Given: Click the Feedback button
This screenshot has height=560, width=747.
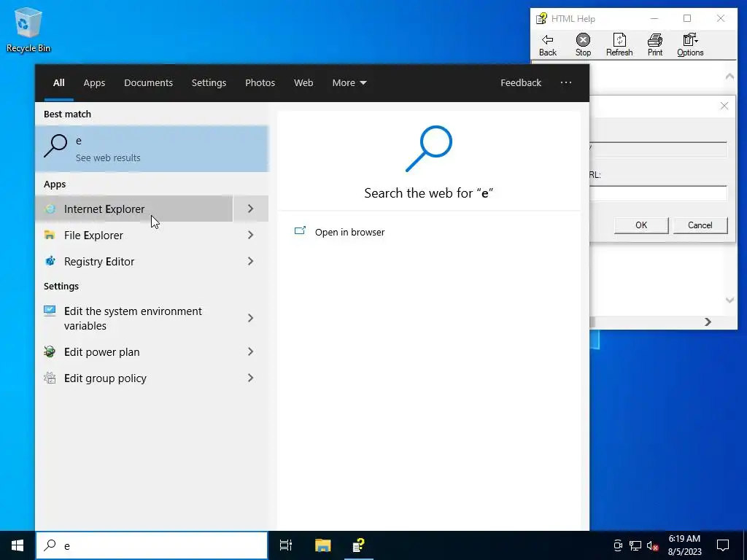Looking at the screenshot, I should pyautogui.click(x=521, y=82).
